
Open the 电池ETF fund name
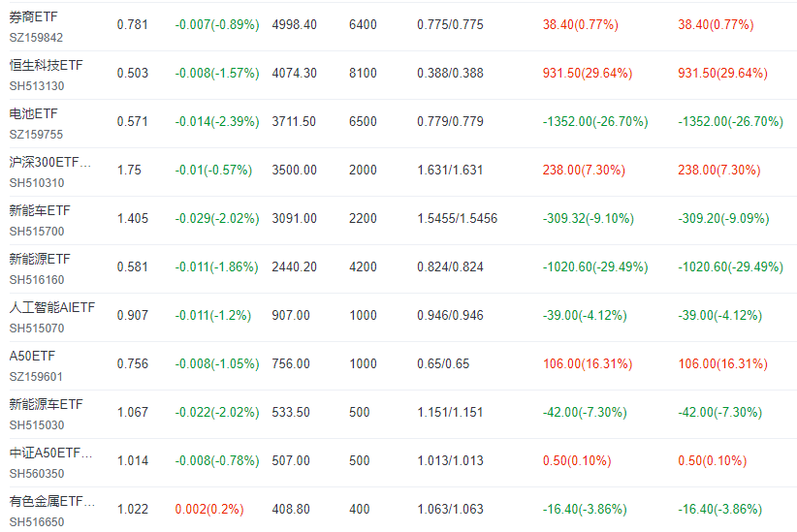pyautogui.click(x=34, y=113)
